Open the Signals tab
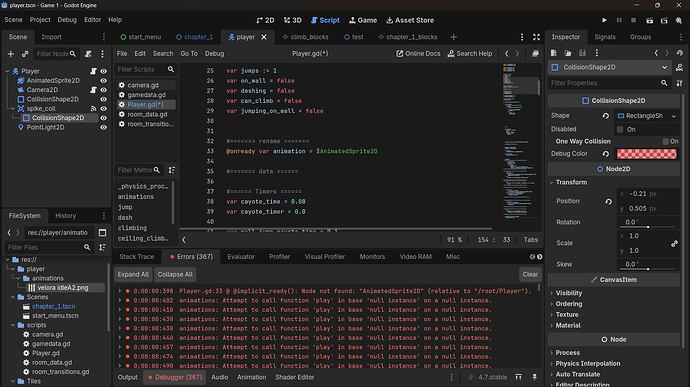Image resolution: width=690 pixels, height=387 pixels. coord(605,37)
